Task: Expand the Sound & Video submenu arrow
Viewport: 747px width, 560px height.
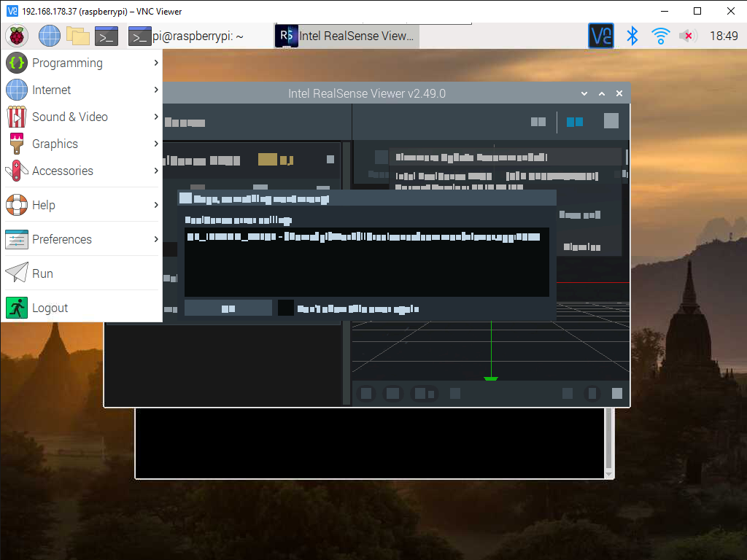Action: point(156,117)
